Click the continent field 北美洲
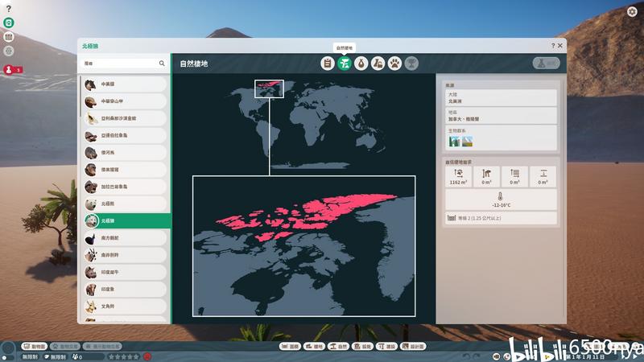Viewport: 644px width, 362px height. 501,97
